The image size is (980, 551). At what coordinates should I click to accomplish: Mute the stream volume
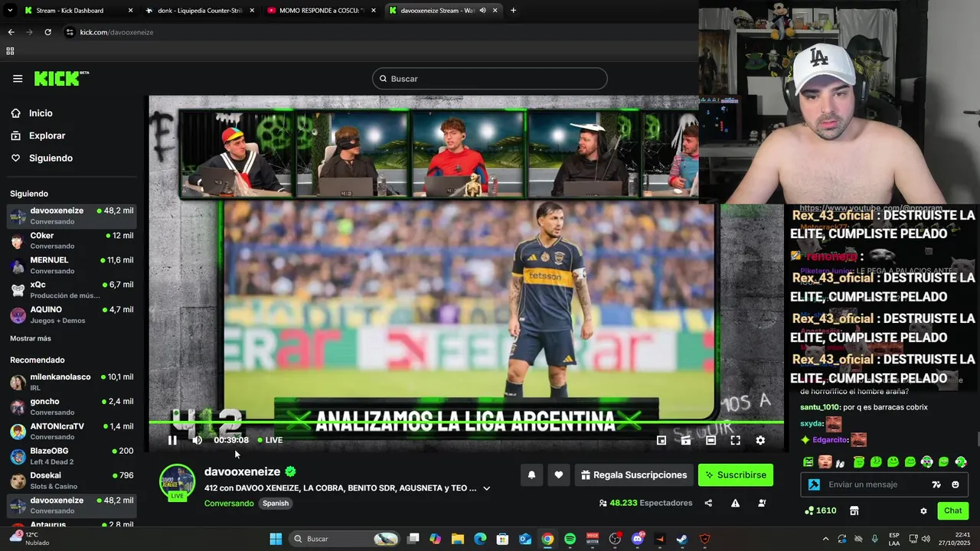coord(197,440)
